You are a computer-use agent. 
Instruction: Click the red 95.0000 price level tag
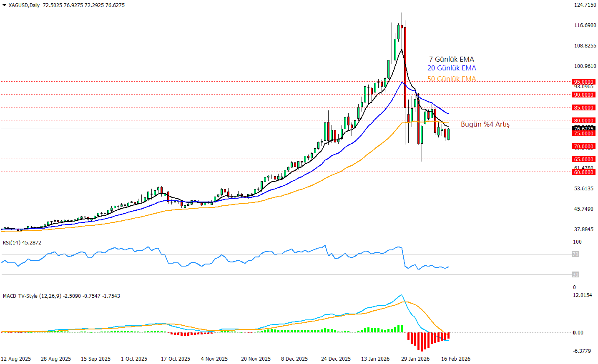click(x=583, y=82)
